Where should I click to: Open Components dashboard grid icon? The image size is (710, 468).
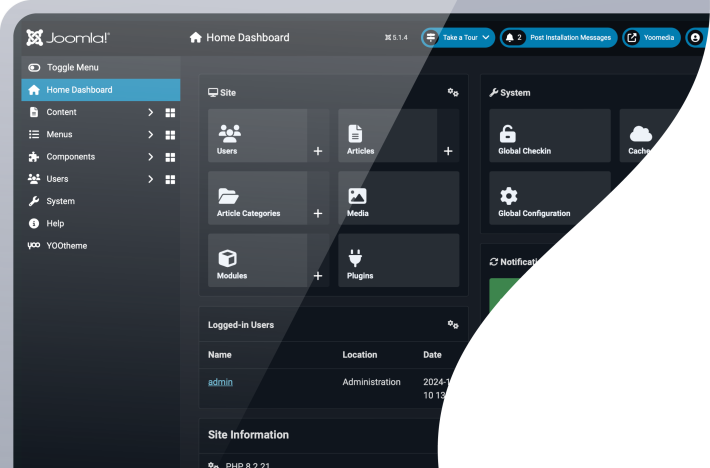(170, 157)
